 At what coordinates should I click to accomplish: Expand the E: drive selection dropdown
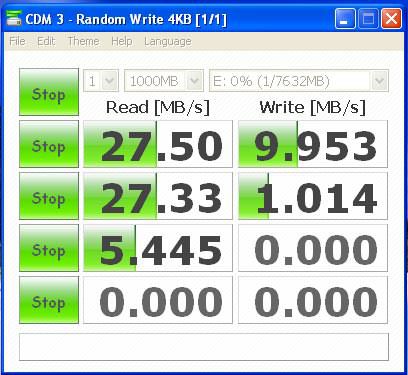299,81
